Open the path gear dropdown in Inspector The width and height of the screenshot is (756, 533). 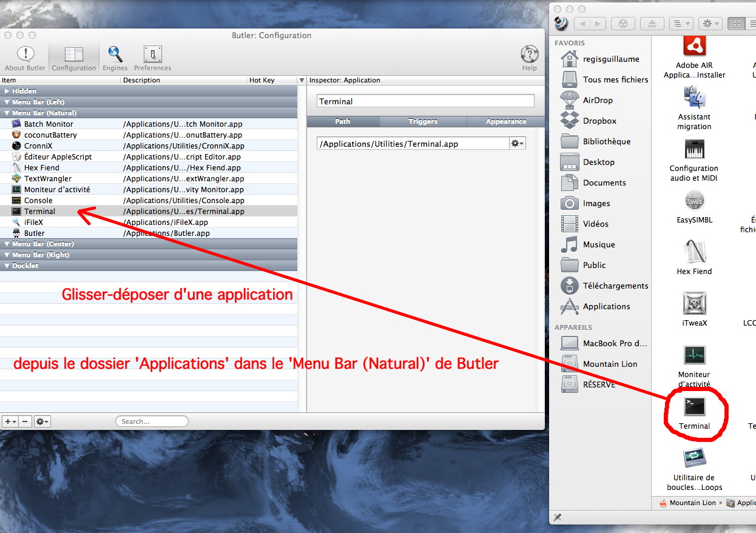pos(517,144)
